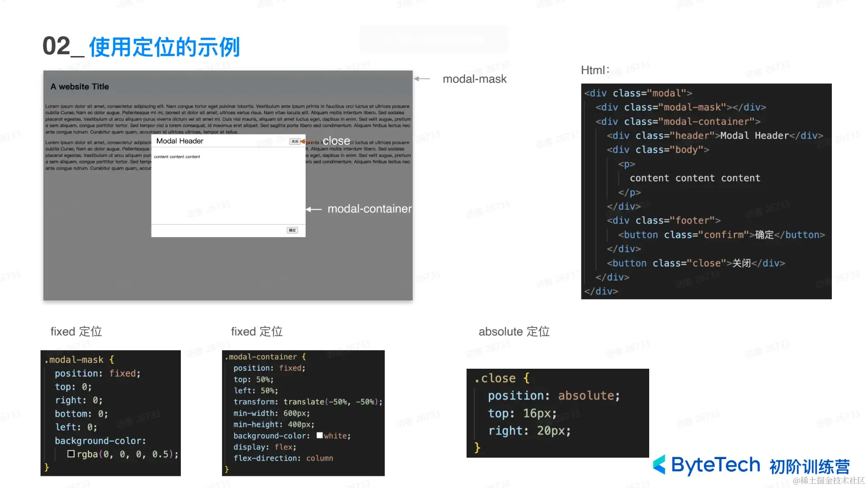Viewport: 868px width, 488px height.
Task: Click the ByteTech logo icon
Action: 660,465
